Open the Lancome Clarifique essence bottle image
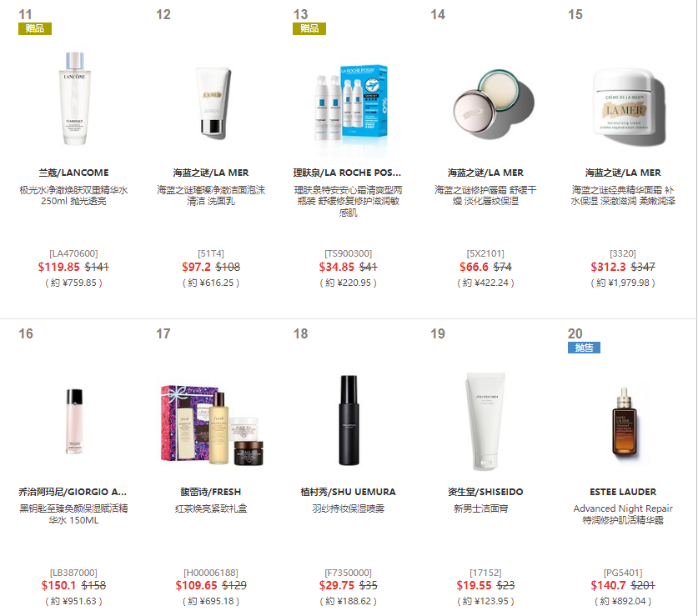Screen dimensions: 698x616 pyautogui.click(x=74, y=99)
